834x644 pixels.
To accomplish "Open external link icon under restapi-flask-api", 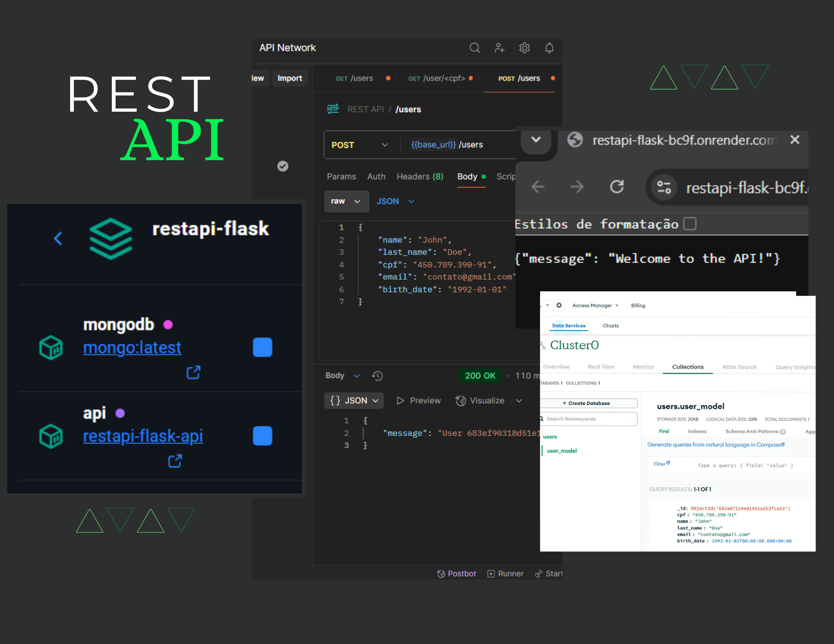I will [x=175, y=461].
